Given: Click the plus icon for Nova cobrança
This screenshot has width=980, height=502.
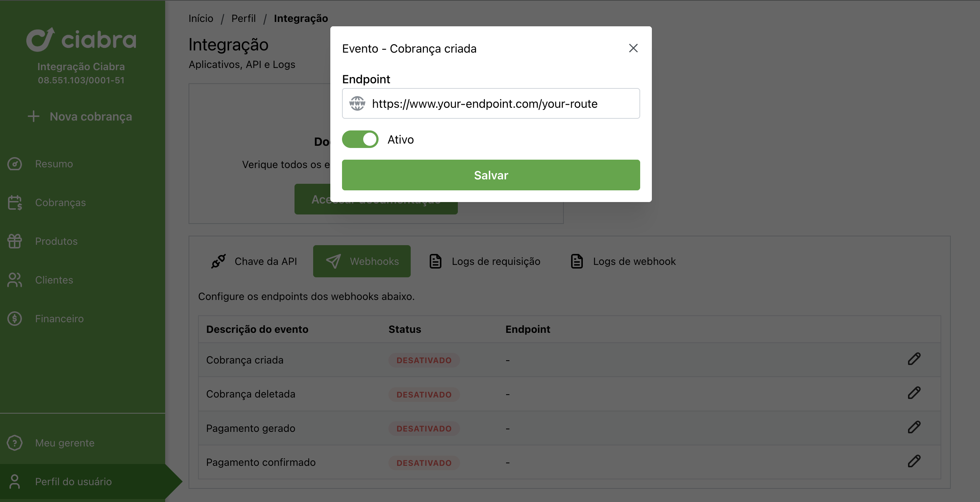Looking at the screenshot, I should tap(34, 117).
